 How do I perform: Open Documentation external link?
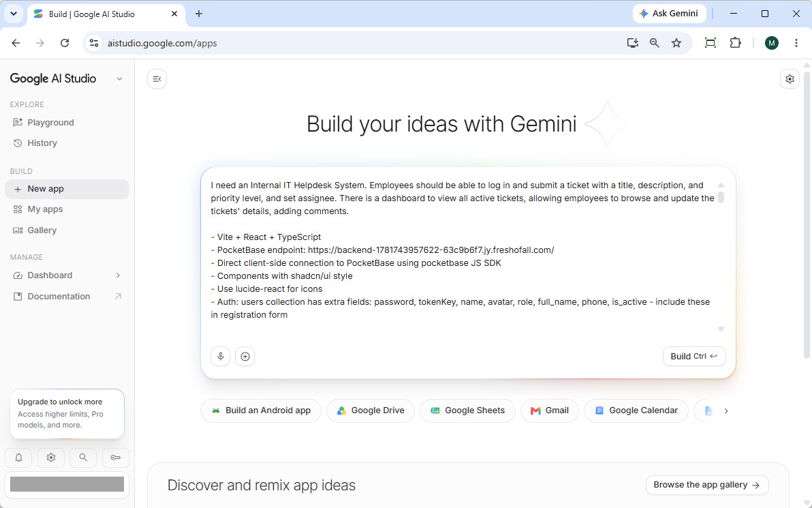(x=67, y=296)
